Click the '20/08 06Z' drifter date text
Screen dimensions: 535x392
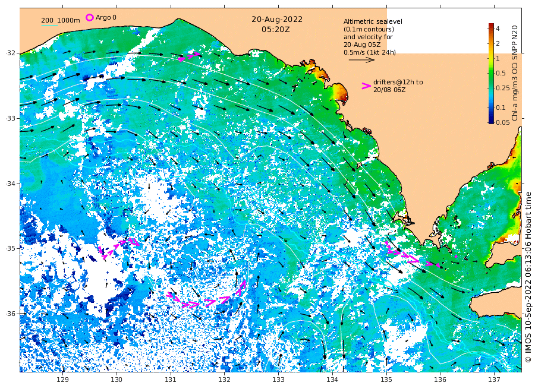389,90
